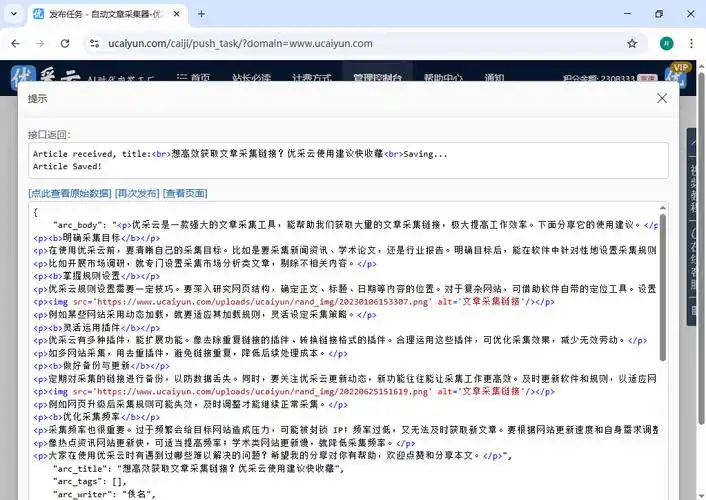Click the image URL ending 20230106153307.png
Image resolution: width=706 pixels, height=500 pixels.
point(264,302)
